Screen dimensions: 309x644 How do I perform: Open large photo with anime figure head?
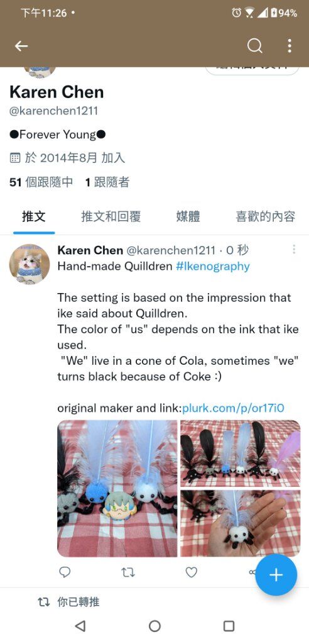117,488
